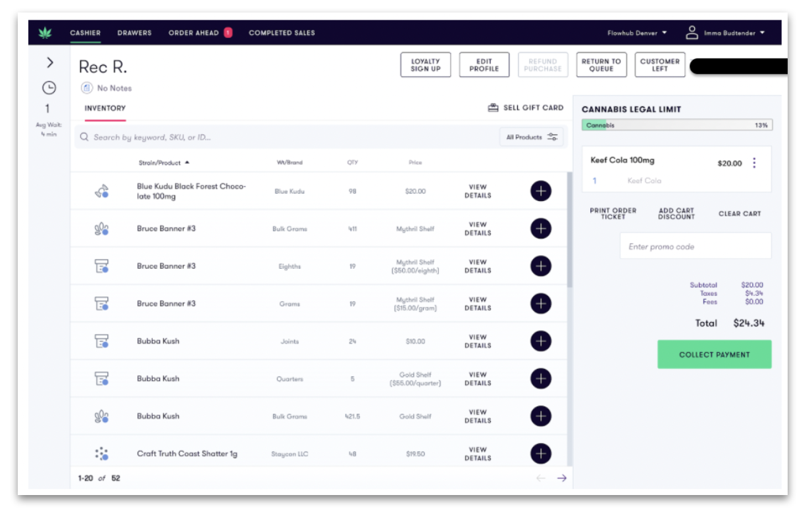This screenshot has height=522, width=812.
Task: Open the Keef Cola item three-dot menu
Action: tap(754, 163)
